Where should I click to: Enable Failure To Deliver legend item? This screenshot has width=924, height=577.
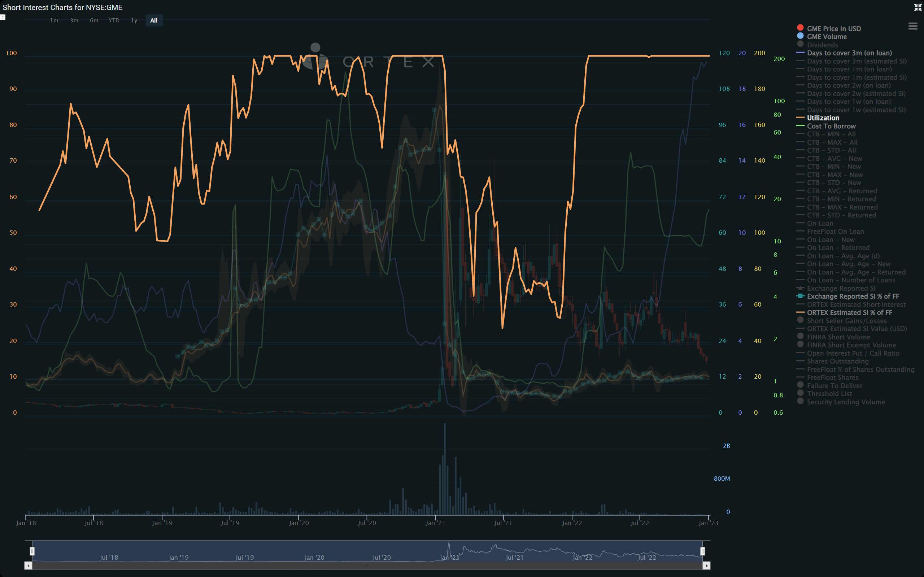click(834, 386)
